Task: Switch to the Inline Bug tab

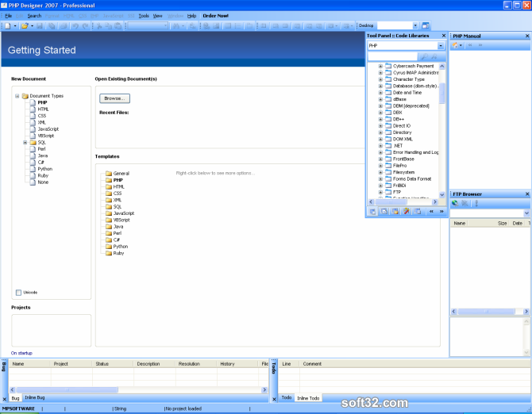Action: [35, 397]
